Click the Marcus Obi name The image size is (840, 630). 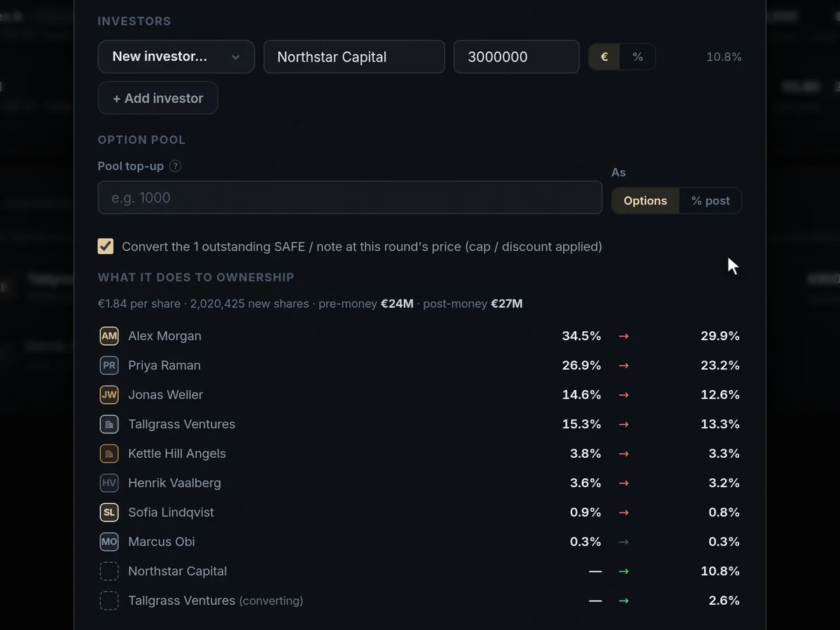click(x=162, y=542)
